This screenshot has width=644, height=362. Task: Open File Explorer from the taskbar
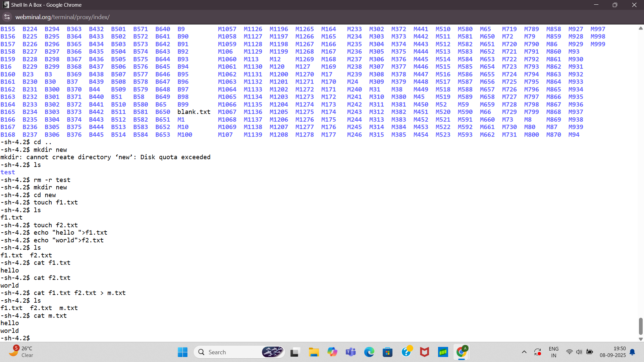[x=314, y=352]
